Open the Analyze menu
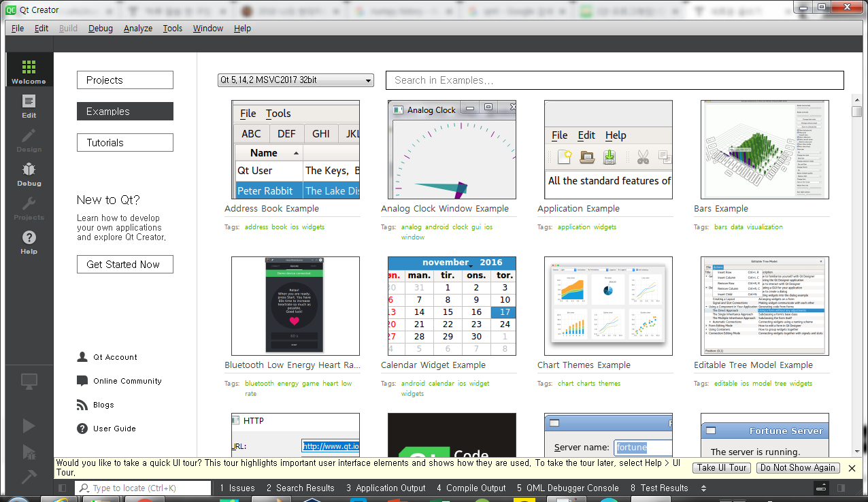 [x=138, y=28]
